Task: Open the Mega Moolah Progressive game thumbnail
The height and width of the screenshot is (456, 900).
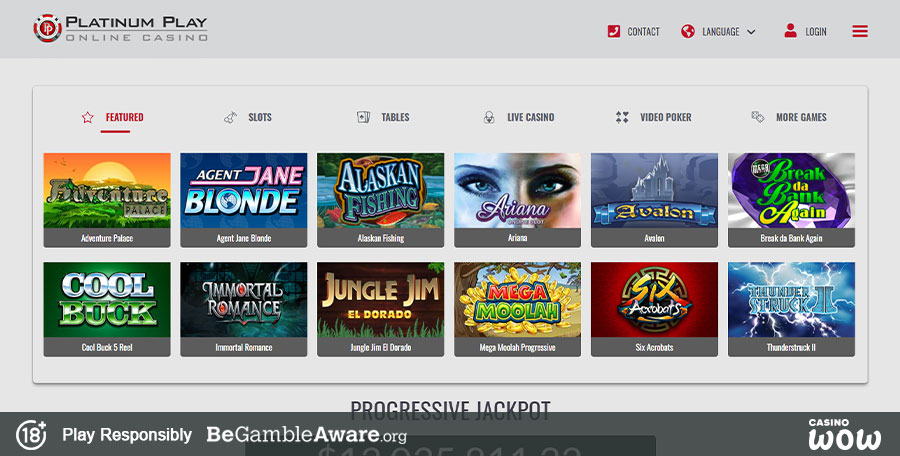Action: [x=517, y=300]
